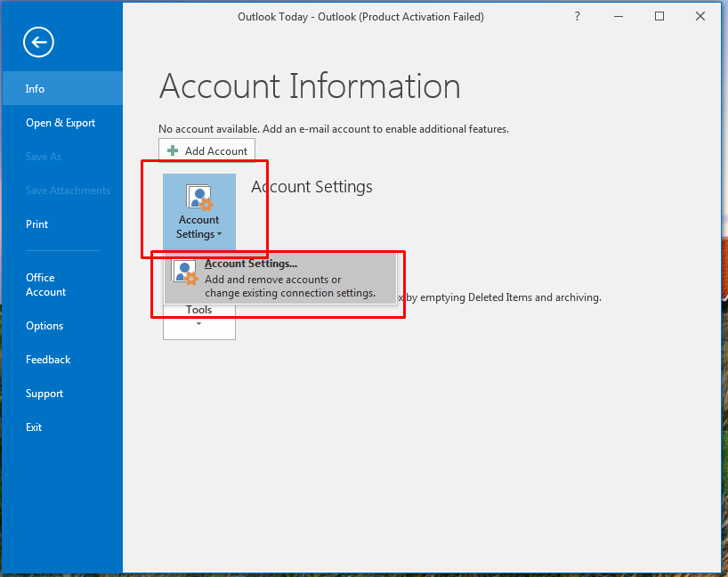Minimize the Outlook window

tap(619, 17)
